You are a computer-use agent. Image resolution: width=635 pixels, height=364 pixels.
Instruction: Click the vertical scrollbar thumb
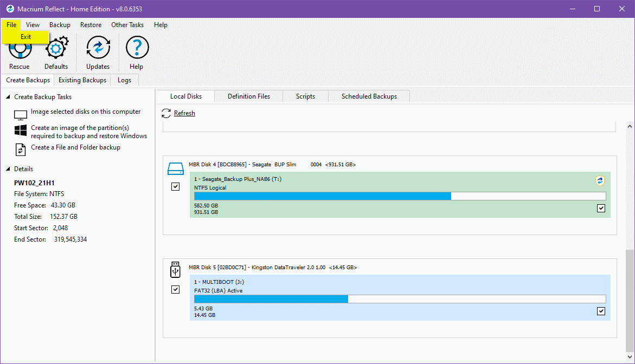coord(630,301)
